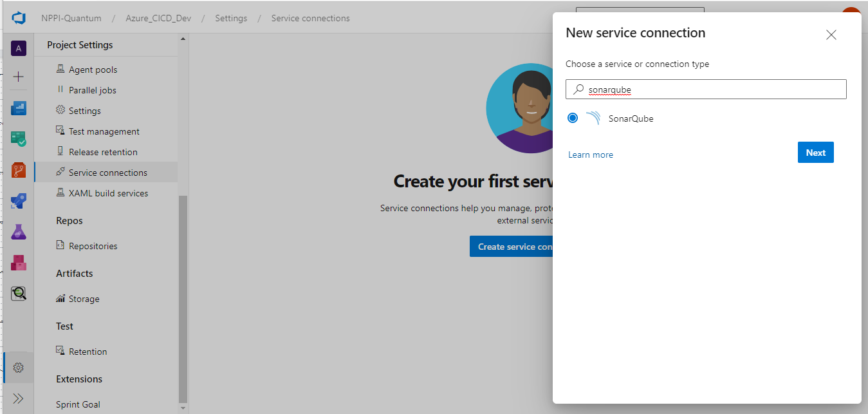Click the Agent pools icon
868x414 pixels.
point(60,69)
